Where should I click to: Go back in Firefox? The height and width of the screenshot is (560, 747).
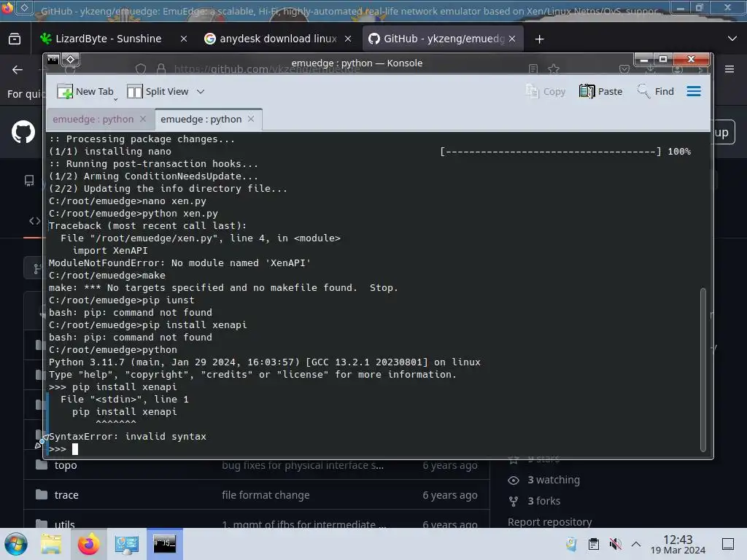pos(18,70)
